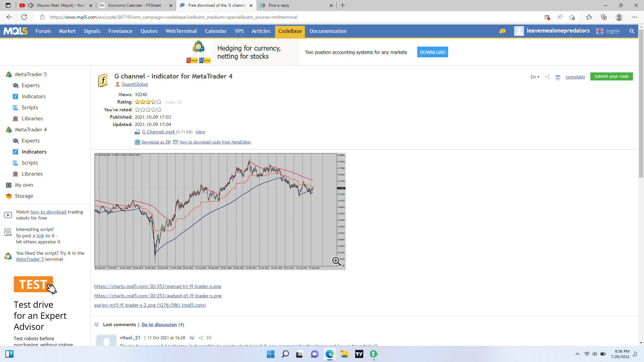Select MetaTrader 4 Indicators in sidebar
The height and width of the screenshot is (362, 644).
(34, 152)
